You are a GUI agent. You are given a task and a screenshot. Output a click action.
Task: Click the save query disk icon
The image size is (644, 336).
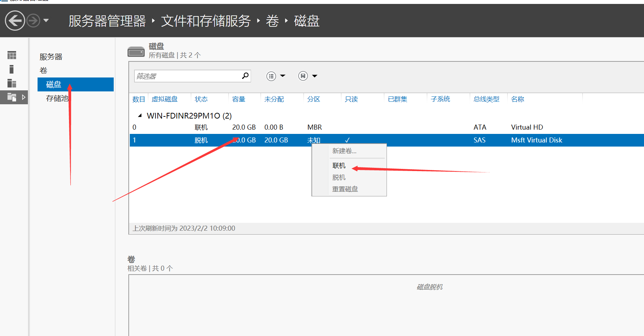point(303,76)
